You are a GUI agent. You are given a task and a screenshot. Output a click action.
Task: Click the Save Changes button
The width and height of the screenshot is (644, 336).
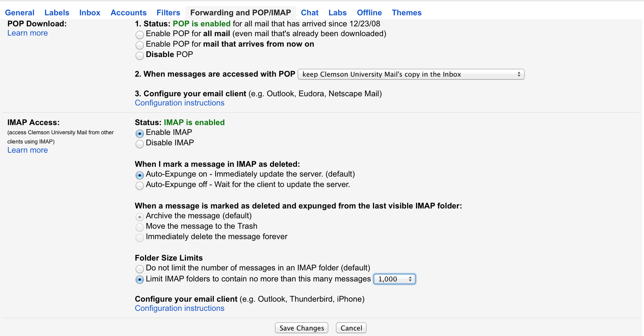301,328
